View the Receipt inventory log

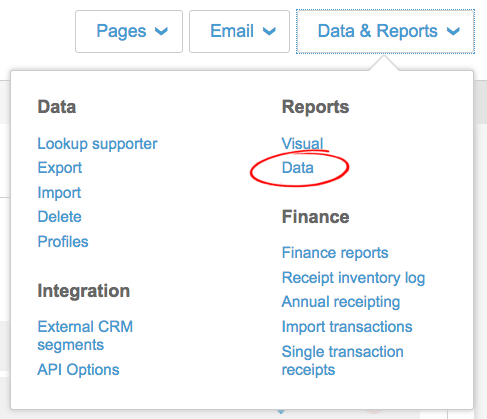[353, 278]
